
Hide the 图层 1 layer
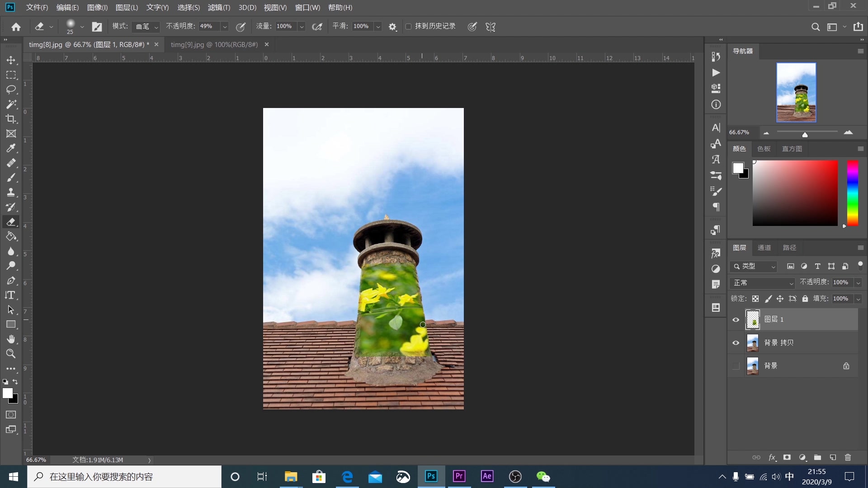736,319
